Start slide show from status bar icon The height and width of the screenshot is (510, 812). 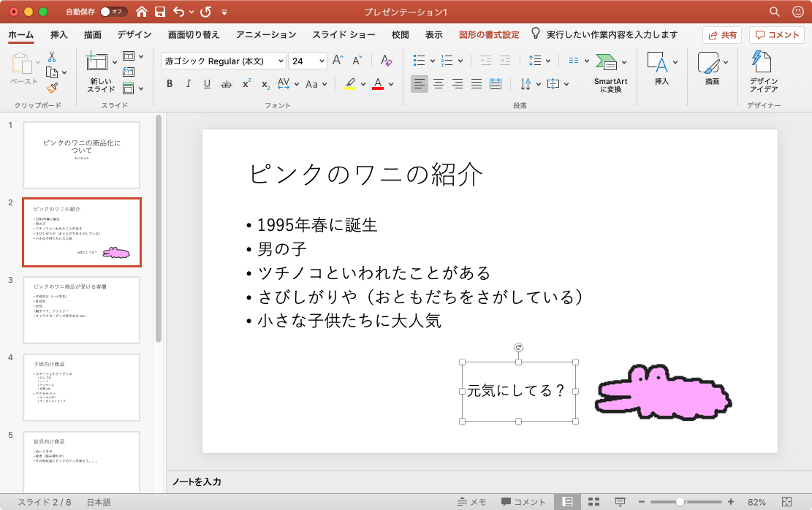coord(619,502)
